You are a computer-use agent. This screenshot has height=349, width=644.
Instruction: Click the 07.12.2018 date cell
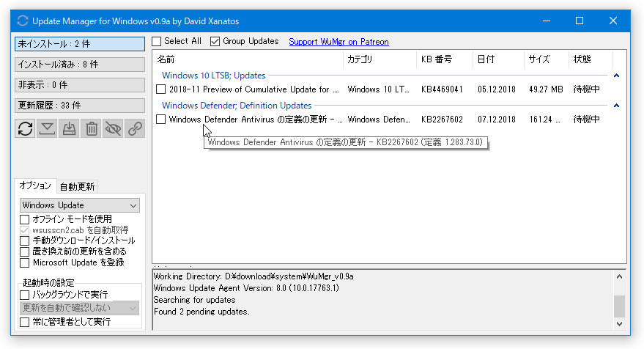pyautogui.click(x=497, y=120)
